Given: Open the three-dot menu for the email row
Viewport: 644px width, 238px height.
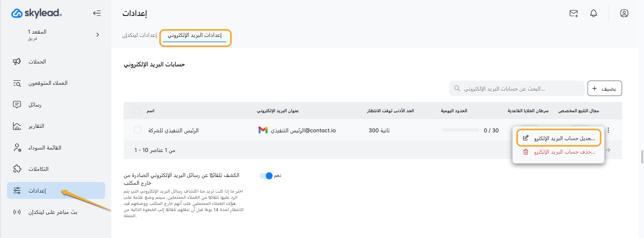Looking at the screenshot, I should (608, 130).
